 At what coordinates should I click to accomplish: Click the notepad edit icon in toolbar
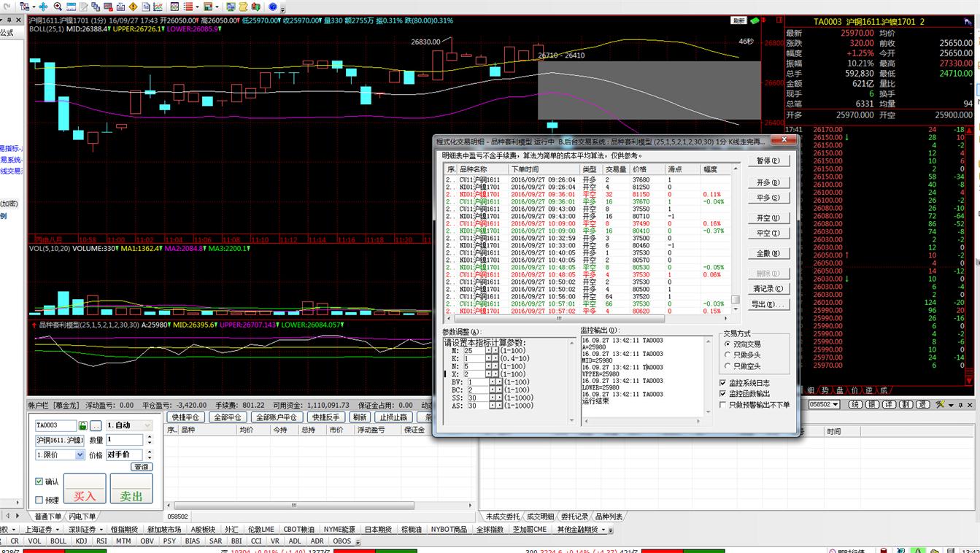pyautogui.click(x=83, y=7)
